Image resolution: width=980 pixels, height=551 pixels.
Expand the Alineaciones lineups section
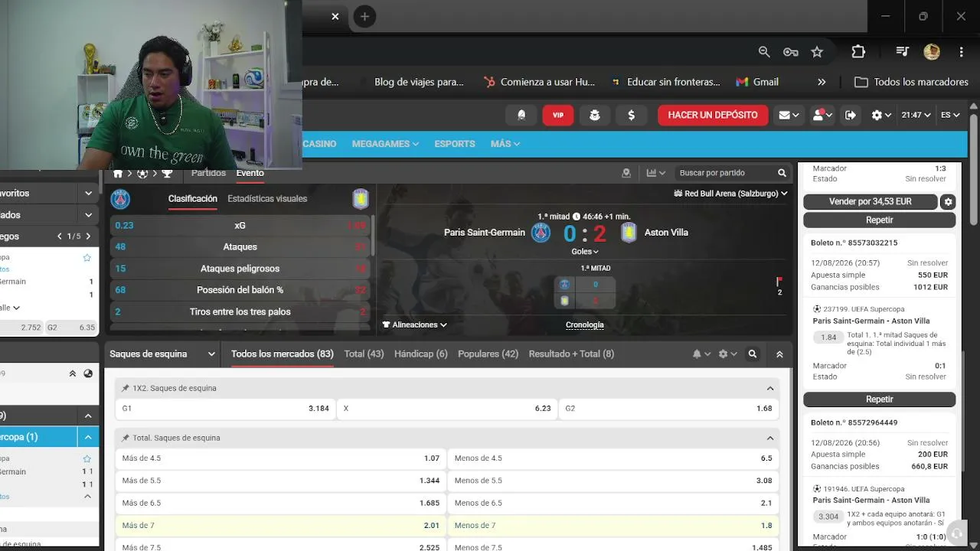point(414,324)
